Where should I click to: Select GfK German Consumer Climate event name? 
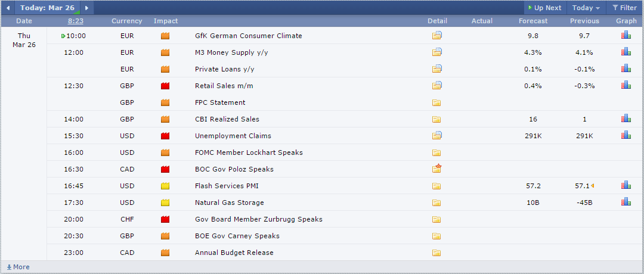click(x=249, y=36)
